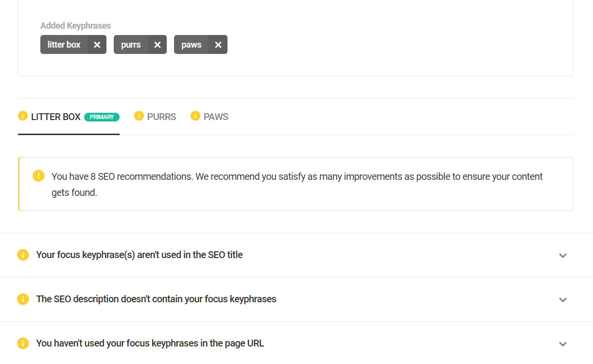The height and width of the screenshot is (364, 593).
Task: Click the warning icon for the SEO description item
Action: (x=23, y=299)
